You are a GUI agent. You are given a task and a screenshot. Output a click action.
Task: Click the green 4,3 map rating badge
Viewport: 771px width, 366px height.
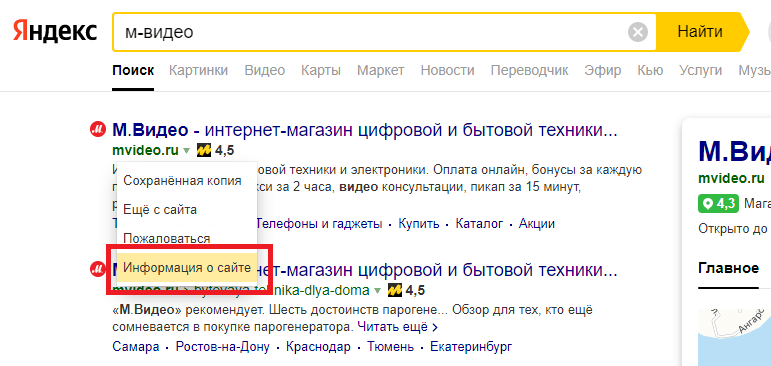click(x=718, y=203)
